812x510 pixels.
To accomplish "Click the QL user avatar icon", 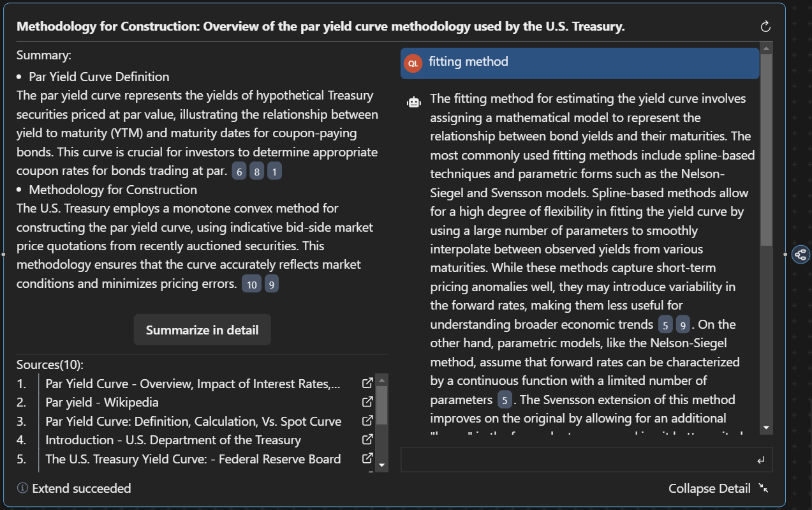I will click(413, 63).
